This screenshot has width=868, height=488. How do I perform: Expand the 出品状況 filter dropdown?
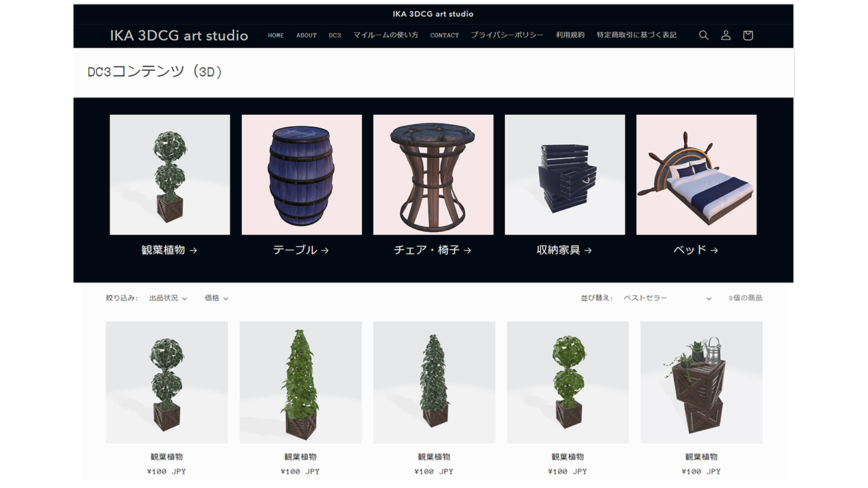(x=168, y=298)
